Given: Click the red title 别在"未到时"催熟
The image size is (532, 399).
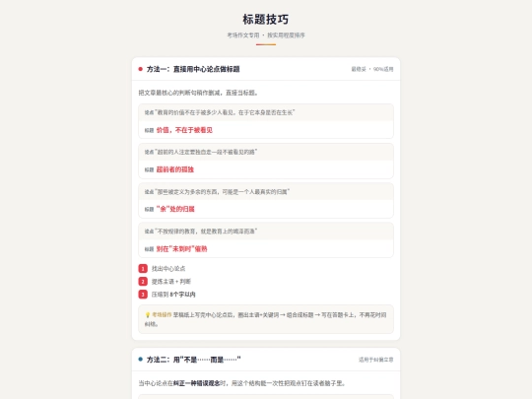Looking at the screenshot, I should point(181,249).
